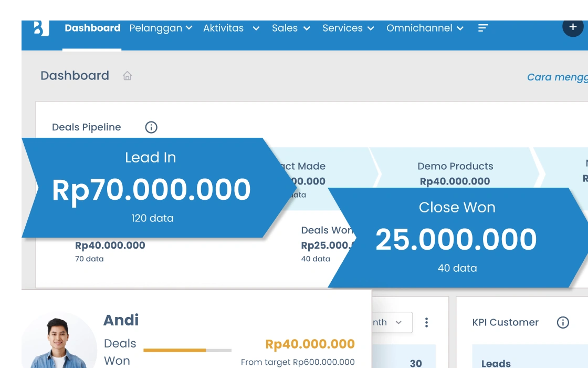Click the Leads label in KPI Customer
Viewport: 588px width, 368px height.
tap(496, 363)
